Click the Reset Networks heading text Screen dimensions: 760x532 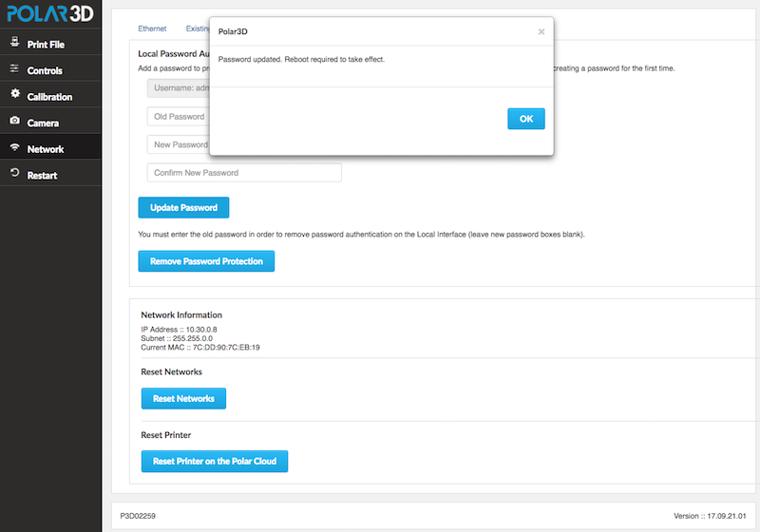(x=171, y=372)
